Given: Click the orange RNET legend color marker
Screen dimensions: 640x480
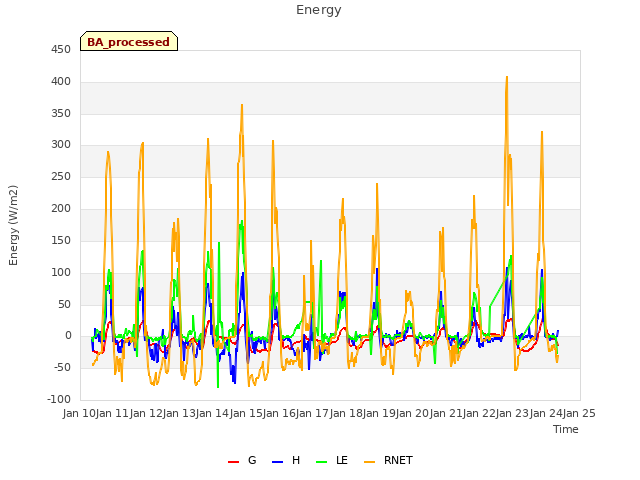Looking at the screenshot, I should [x=369, y=462].
